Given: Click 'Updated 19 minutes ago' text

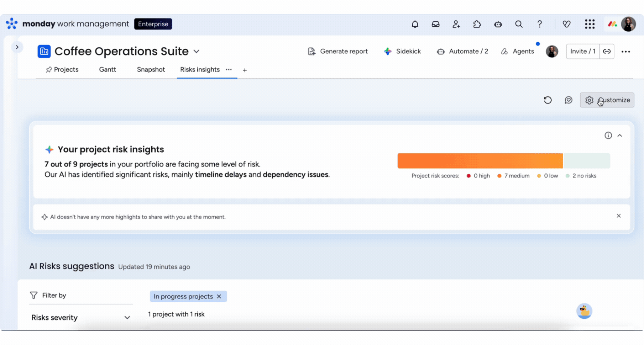Looking at the screenshot, I should tap(154, 267).
